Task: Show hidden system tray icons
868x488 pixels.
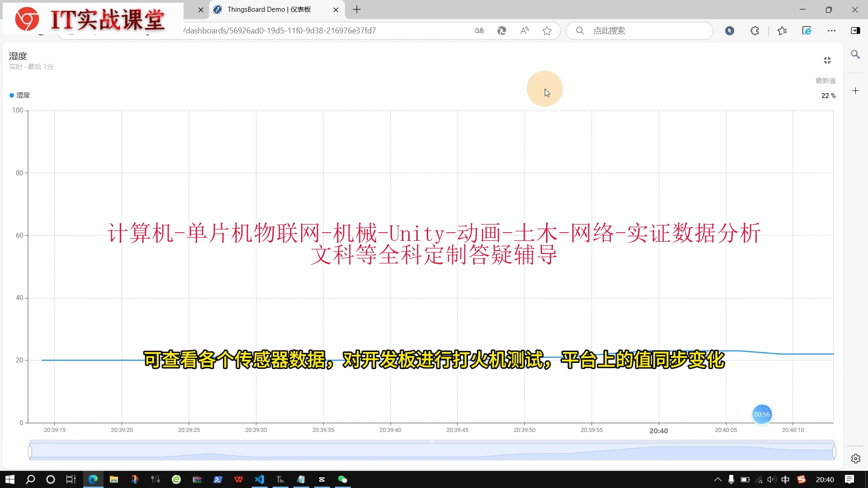Action: click(717, 479)
